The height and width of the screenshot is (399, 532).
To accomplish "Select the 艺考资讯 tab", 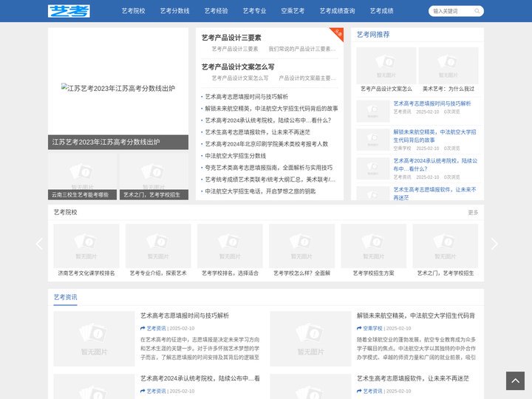I will coord(66,297).
